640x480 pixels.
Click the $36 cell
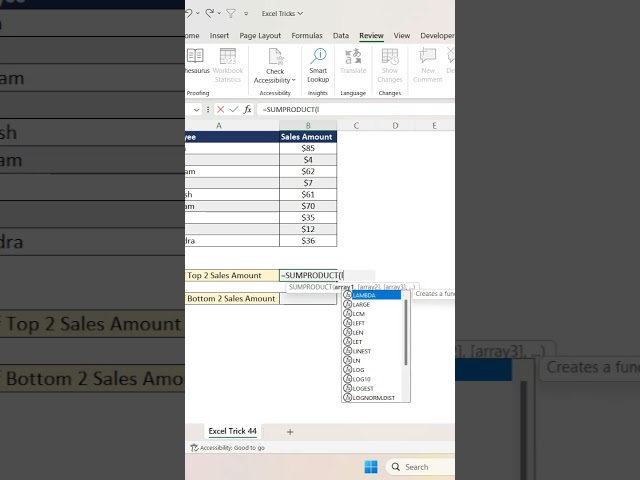click(308, 240)
